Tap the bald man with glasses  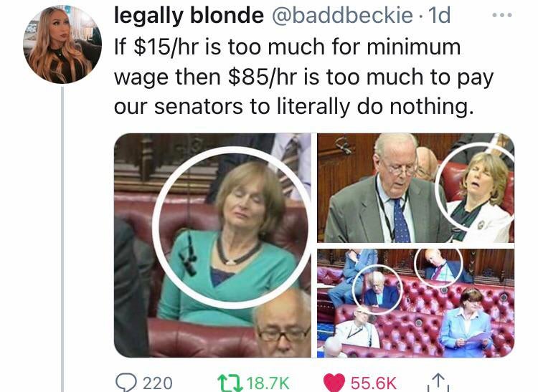tap(282, 323)
